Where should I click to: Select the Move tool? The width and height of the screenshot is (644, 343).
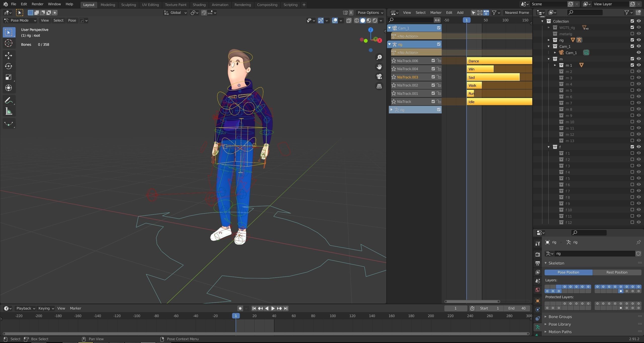pyautogui.click(x=9, y=55)
